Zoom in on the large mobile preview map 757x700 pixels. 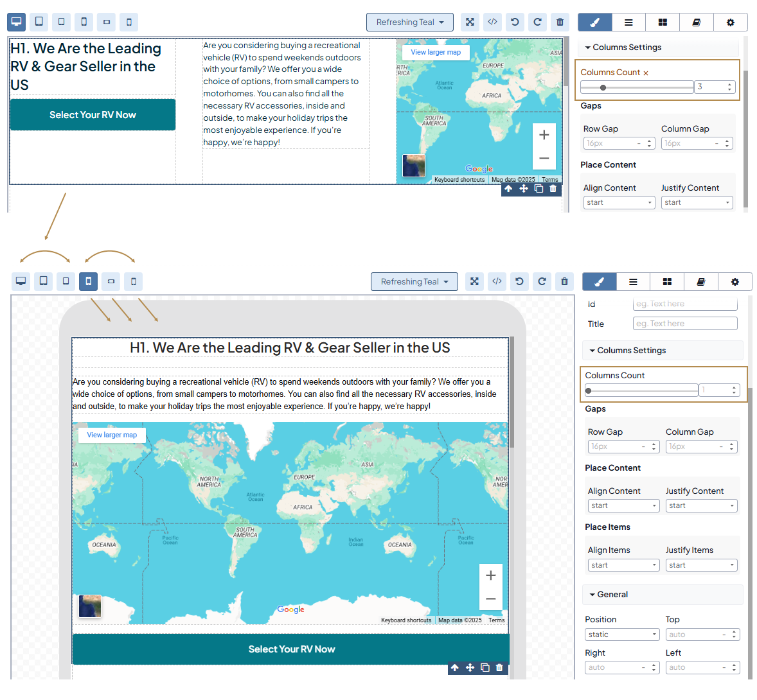pyautogui.click(x=490, y=575)
